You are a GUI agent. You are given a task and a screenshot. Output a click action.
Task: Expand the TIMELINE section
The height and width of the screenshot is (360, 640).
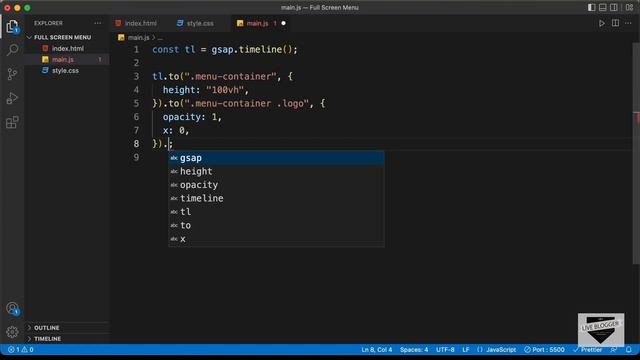pyautogui.click(x=47, y=339)
